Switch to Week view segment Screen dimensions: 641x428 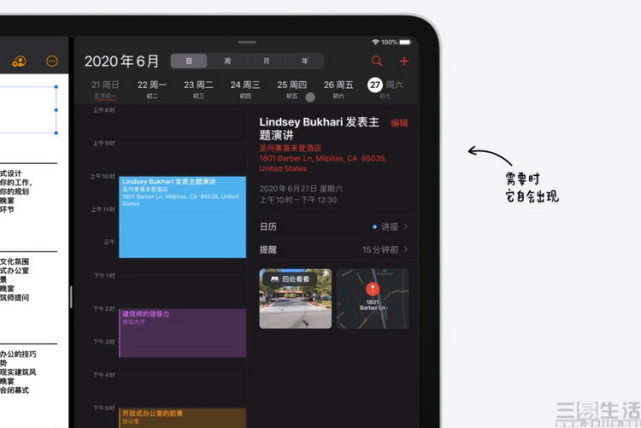pyautogui.click(x=227, y=61)
